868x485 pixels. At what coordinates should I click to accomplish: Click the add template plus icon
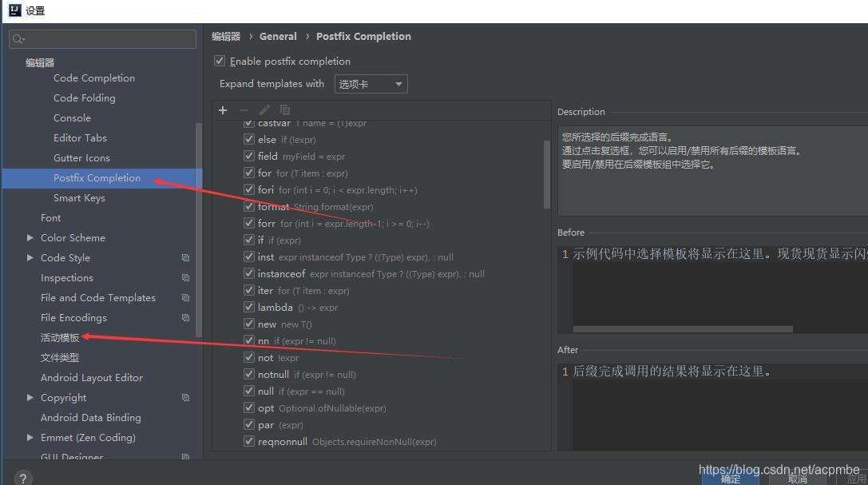tap(223, 110)
